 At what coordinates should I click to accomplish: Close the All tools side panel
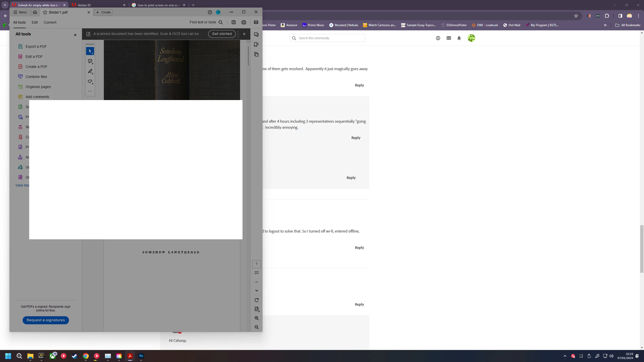pos(75,35)
